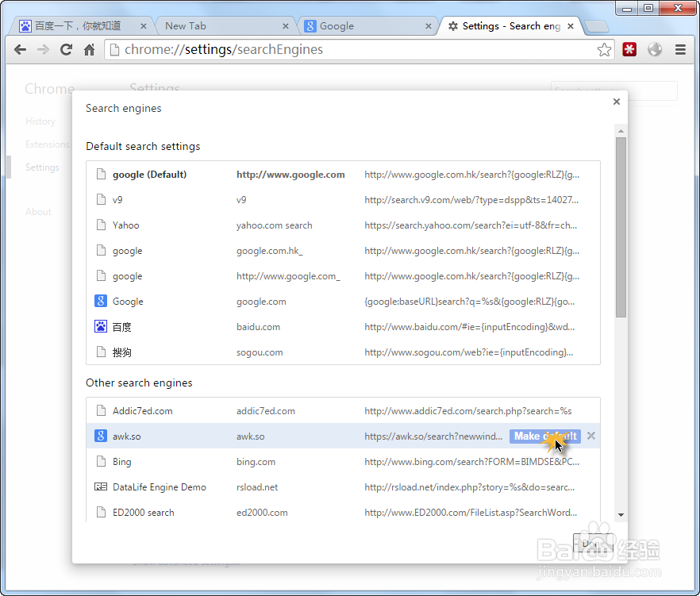This screenshot has height=596, width=700.
Task: Open the home page via house icon
Action: tap(89, 49)
